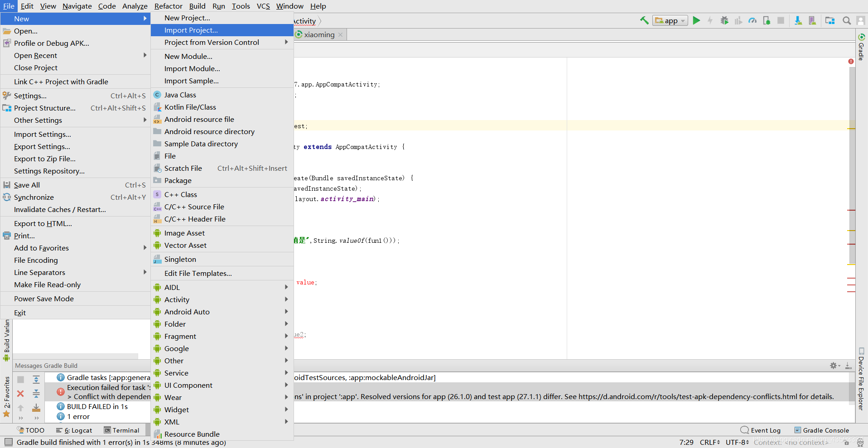Open the Event Log tool window

click(x=761, y=430)
